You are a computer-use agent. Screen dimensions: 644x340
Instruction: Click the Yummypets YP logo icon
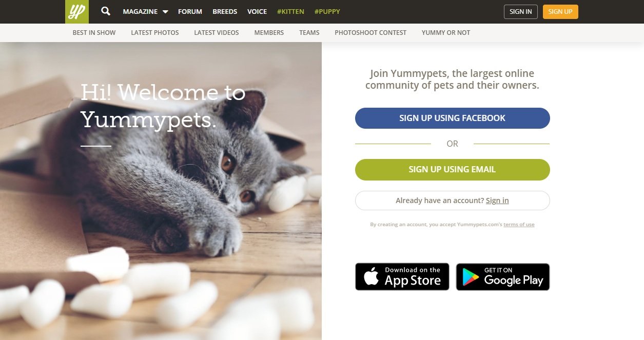click(77, 12)
